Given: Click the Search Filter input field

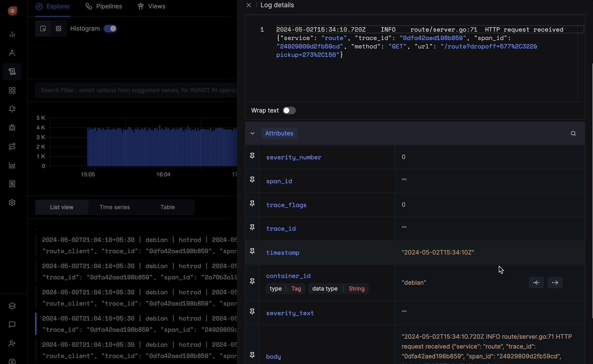Looking at the screenshot, I should point(136,90).
